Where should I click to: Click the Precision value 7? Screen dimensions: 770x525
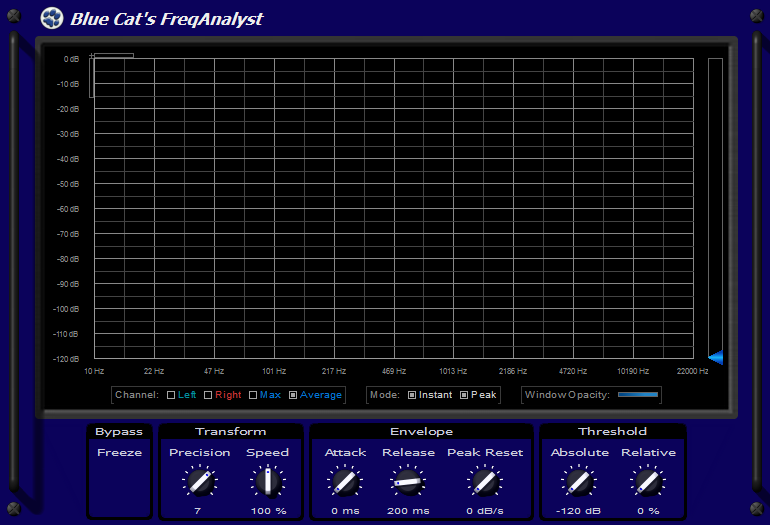coord(197,511)
